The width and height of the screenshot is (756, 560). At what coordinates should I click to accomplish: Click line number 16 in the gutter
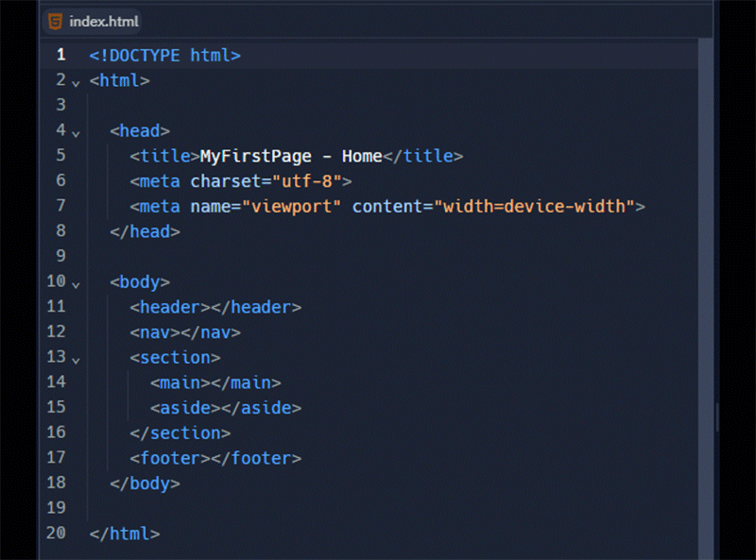(x=56, y=432)
